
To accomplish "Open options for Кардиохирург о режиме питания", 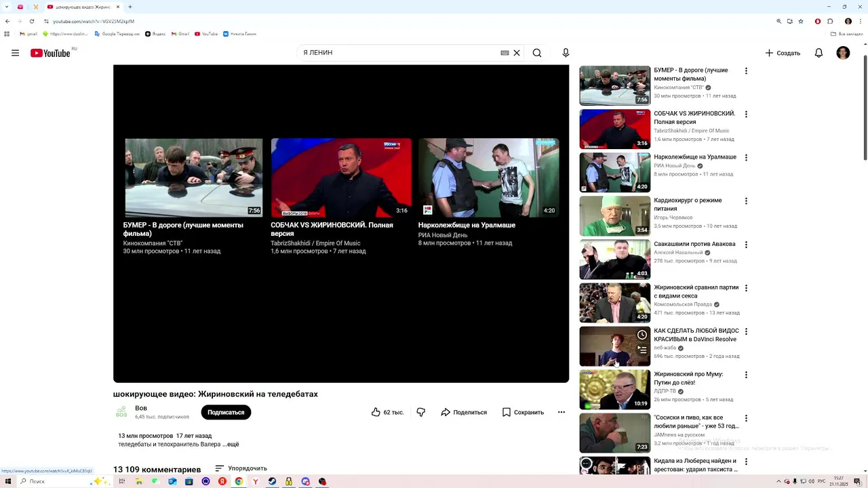I will 746,201.
